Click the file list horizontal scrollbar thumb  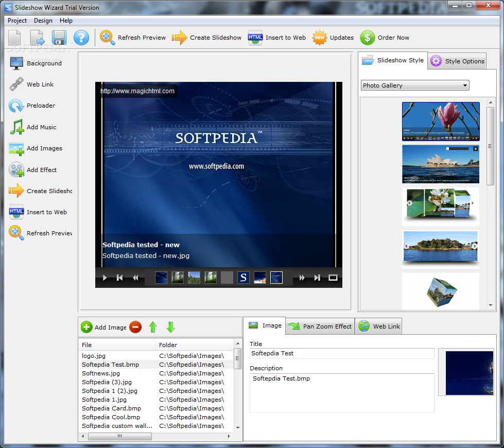119,436
